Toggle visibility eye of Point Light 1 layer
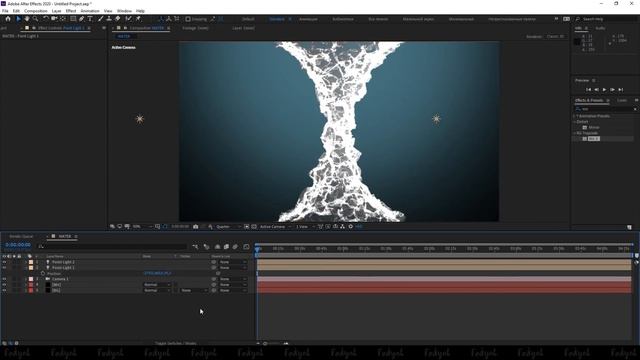Screen dimensions: 640x360 (x=4, y=268)
